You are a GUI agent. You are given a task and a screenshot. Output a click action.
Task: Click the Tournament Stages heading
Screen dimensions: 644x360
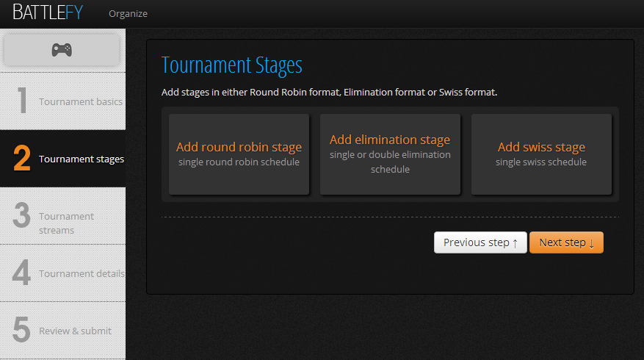click(x=231, y=65)
